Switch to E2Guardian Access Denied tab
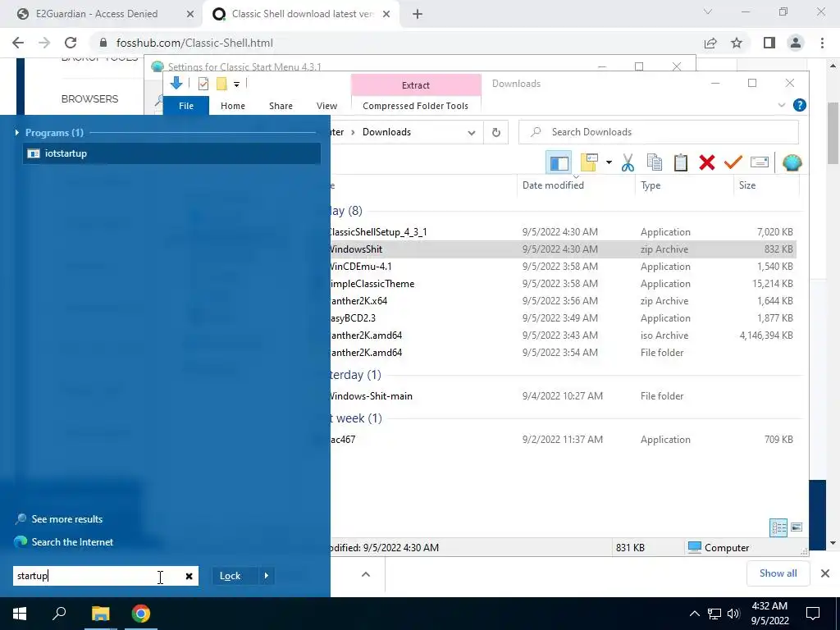This screenshot has width=840, height=630. 97,14
